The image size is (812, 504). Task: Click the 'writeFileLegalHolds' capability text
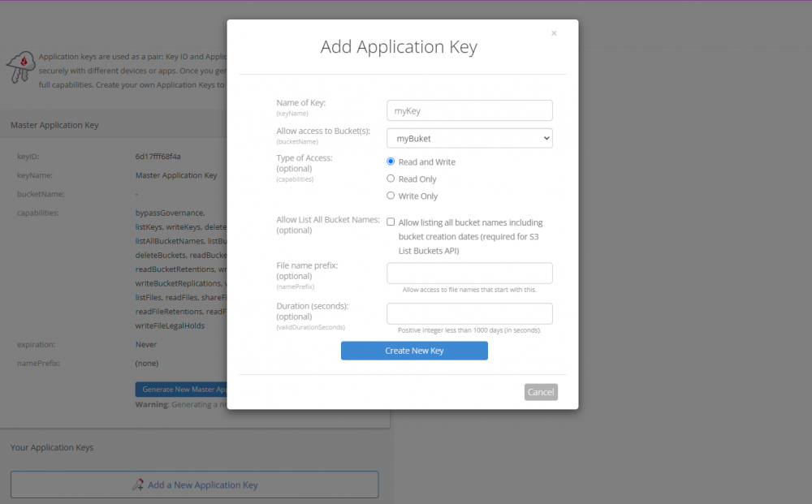click(170, 326)
